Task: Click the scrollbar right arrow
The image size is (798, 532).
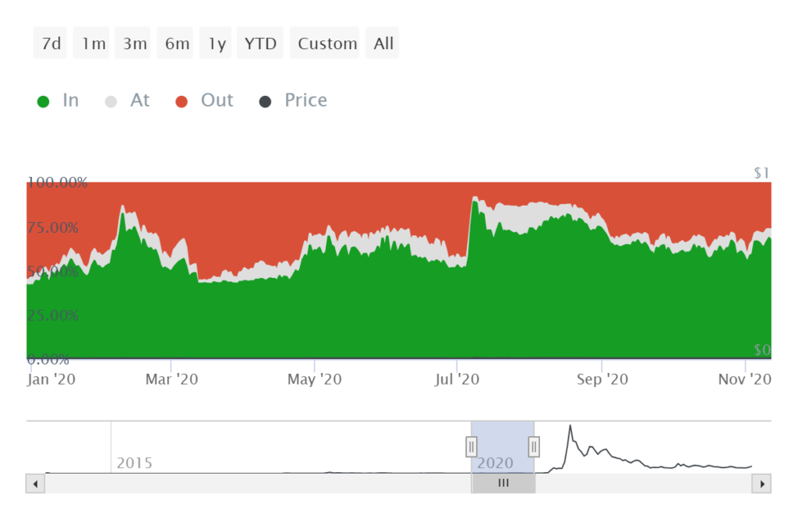Action: point(762,484)
